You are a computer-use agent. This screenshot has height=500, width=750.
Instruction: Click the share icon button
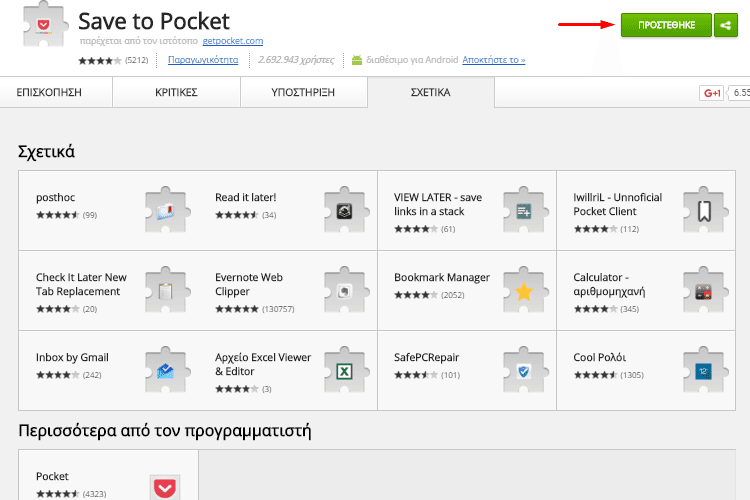tap(726, 25)
